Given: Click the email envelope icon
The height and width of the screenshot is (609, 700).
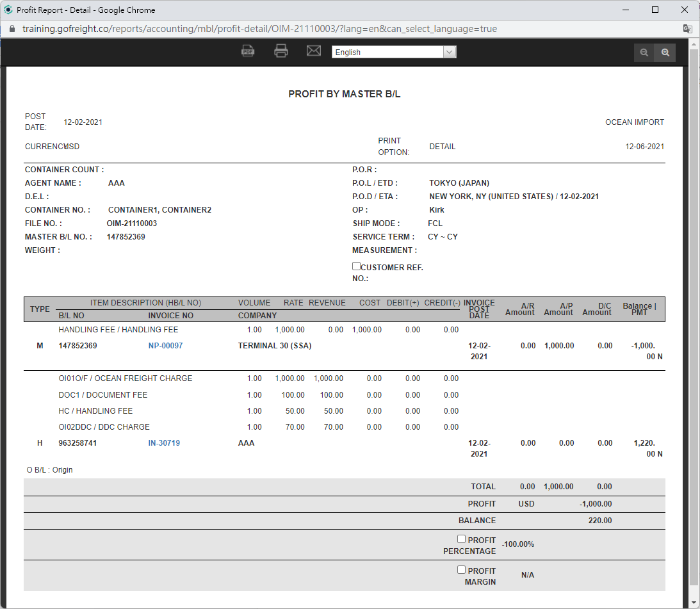Looking at the screenshot, I should pos(313,51).
